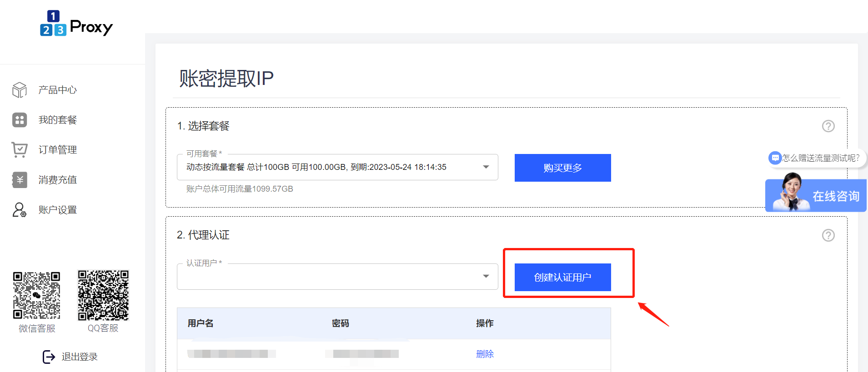Expand the 认证用户 dropdown arrow
The width and height of the screenshot is (868, 372).
pos(486,276)
